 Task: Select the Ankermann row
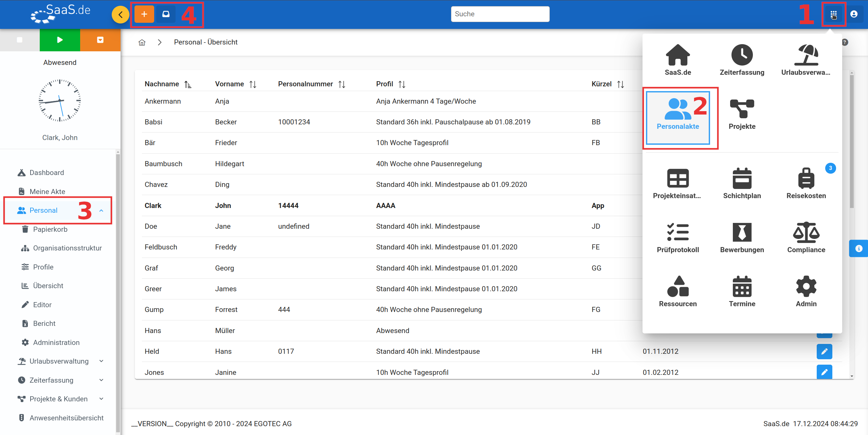pos(392,101)
